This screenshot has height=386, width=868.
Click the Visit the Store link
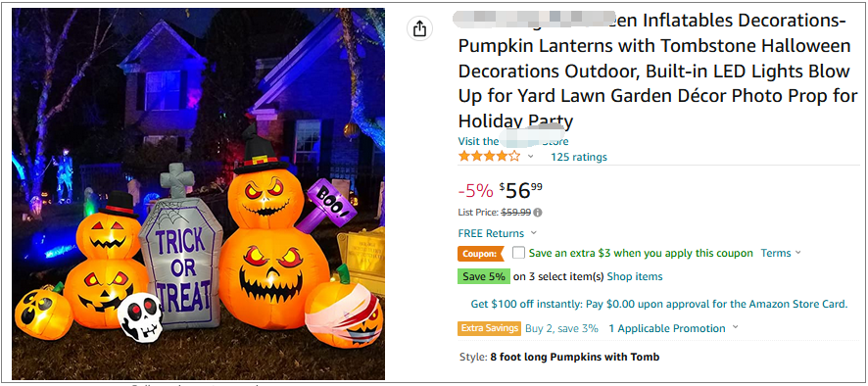tap(513, 141)
